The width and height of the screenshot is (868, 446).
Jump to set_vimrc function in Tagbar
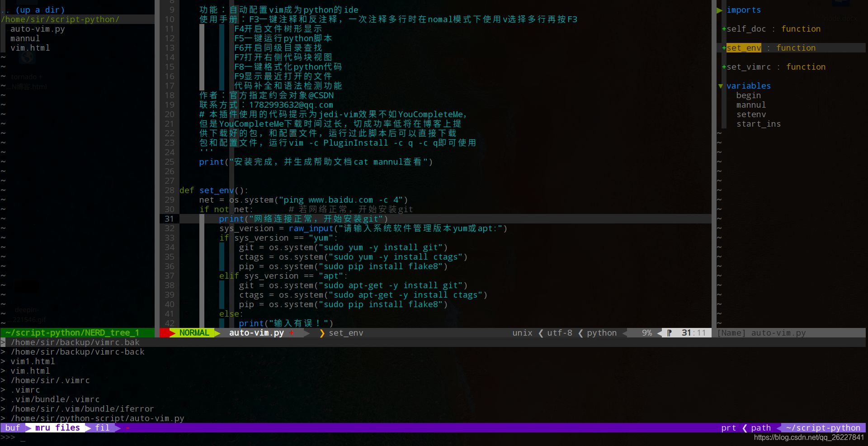tap(749, 67)
